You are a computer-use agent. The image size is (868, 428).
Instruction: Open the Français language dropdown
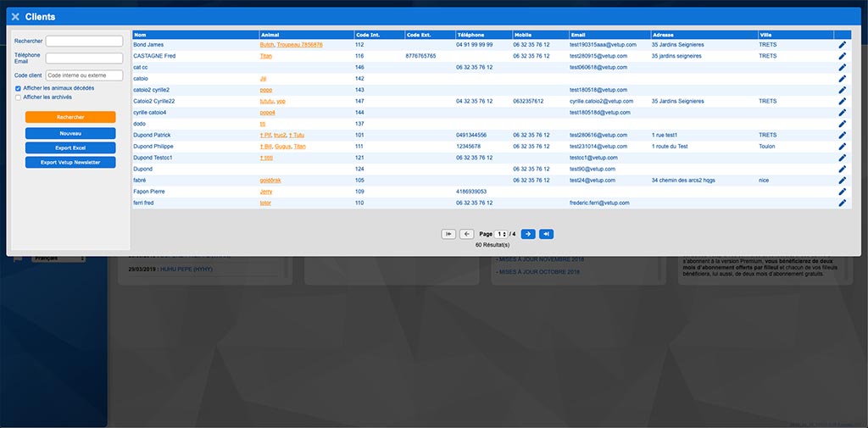[x=58, y=259]
